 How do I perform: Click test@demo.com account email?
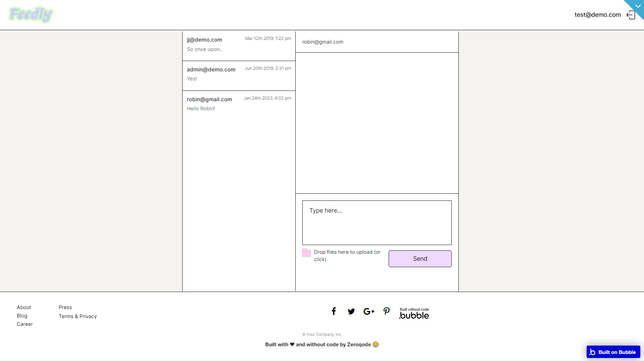click(598, 15)
